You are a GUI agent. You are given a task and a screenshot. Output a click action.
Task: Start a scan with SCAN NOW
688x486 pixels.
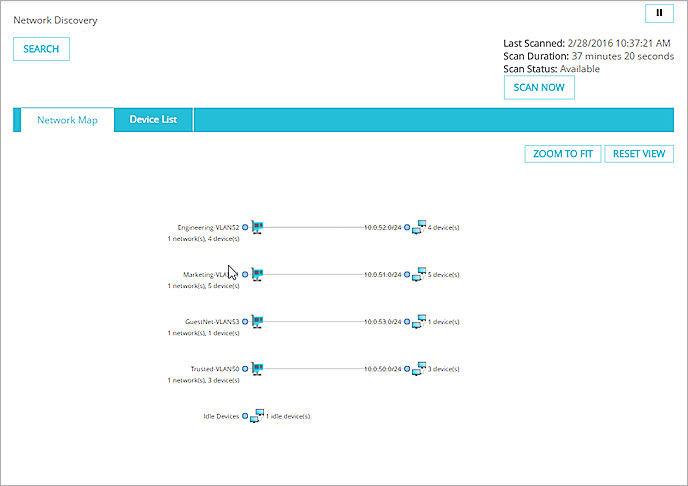click(539, 87)
